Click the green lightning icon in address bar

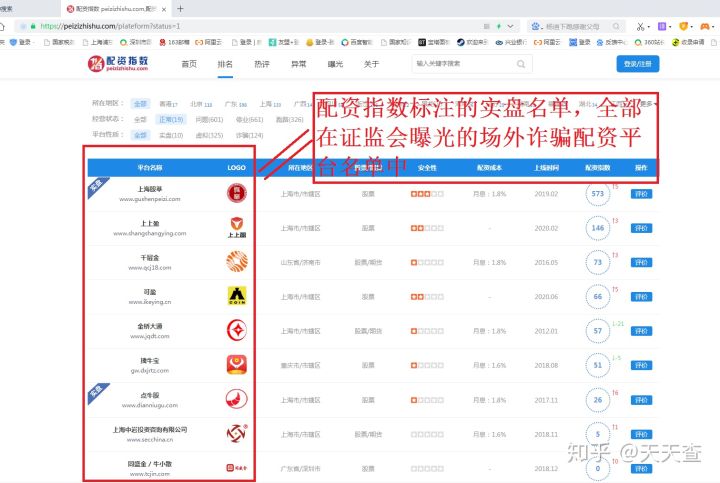tap(499, 27)
